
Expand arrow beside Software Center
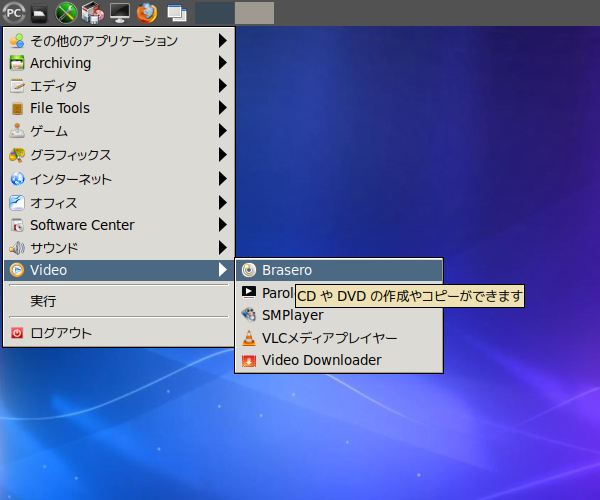(223, 225)
